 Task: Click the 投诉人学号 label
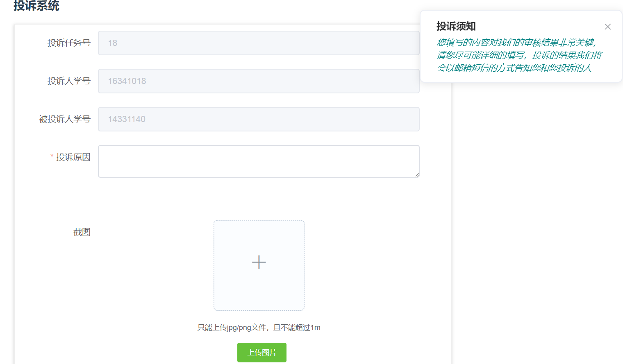pyautogui.click(x=68, y=81)
